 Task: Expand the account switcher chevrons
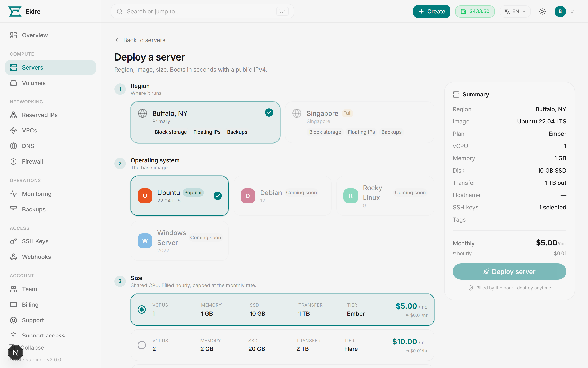click(x=572, y=11)
